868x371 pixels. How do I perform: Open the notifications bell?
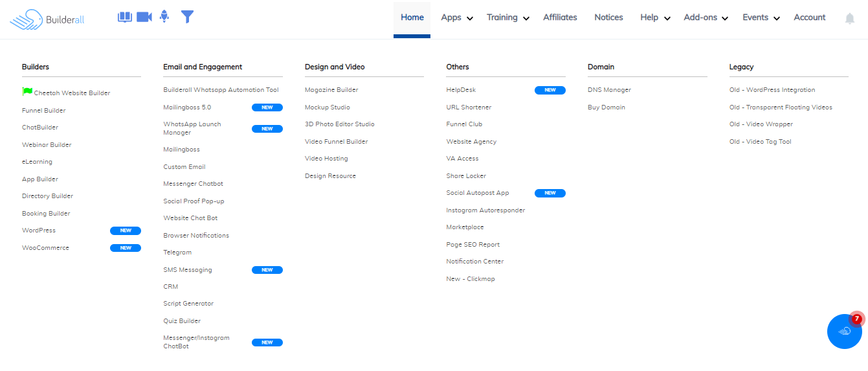[x=850, y=19]
